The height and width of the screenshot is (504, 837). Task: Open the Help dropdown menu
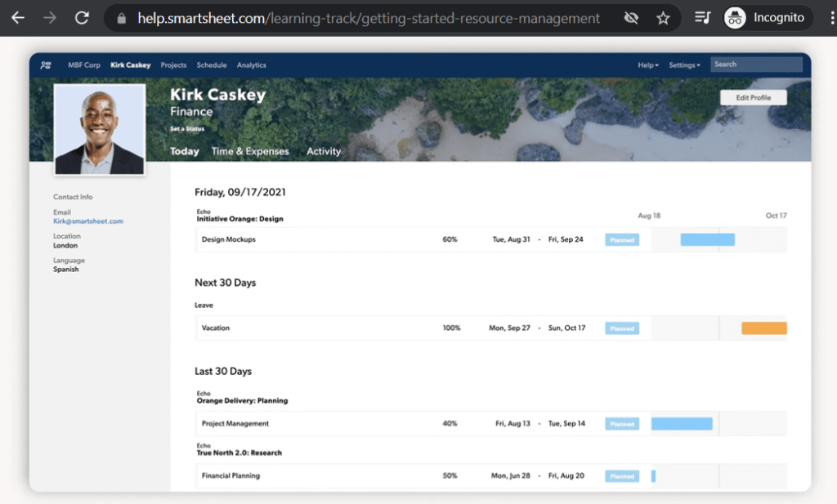click(648, 65)
